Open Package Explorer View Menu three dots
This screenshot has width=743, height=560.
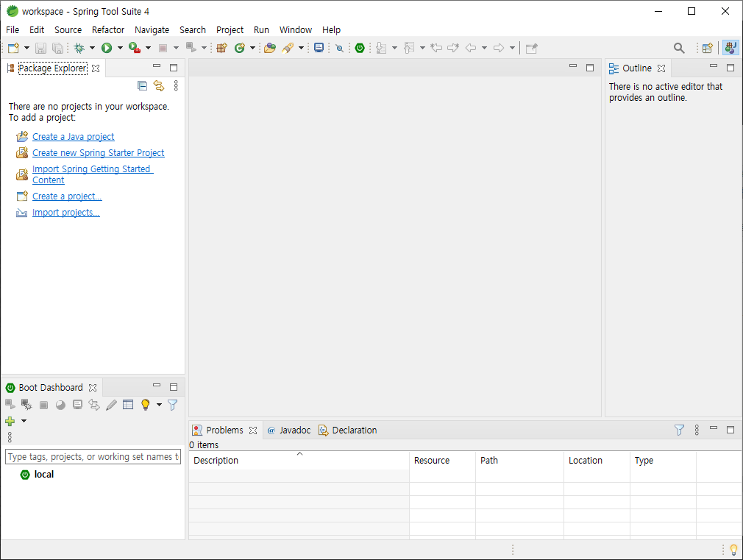point(176,86)
